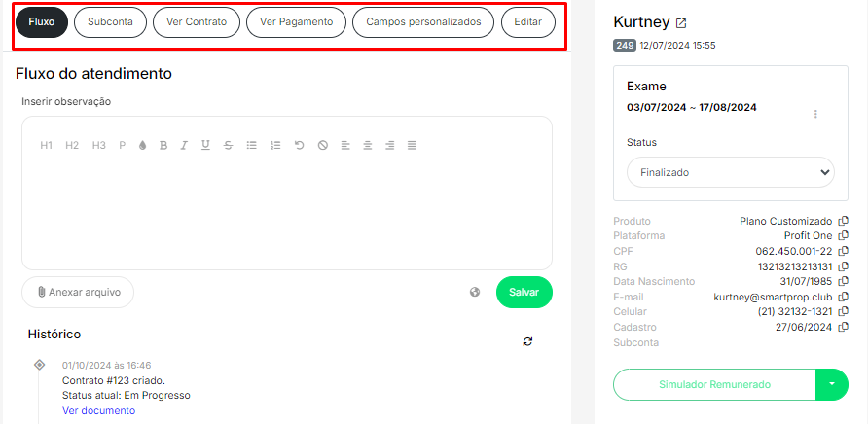This screenshot has width=868, height=424.
Task: Click the undo arrow icon
Action: pyautogui.click(x=299, y=145)
